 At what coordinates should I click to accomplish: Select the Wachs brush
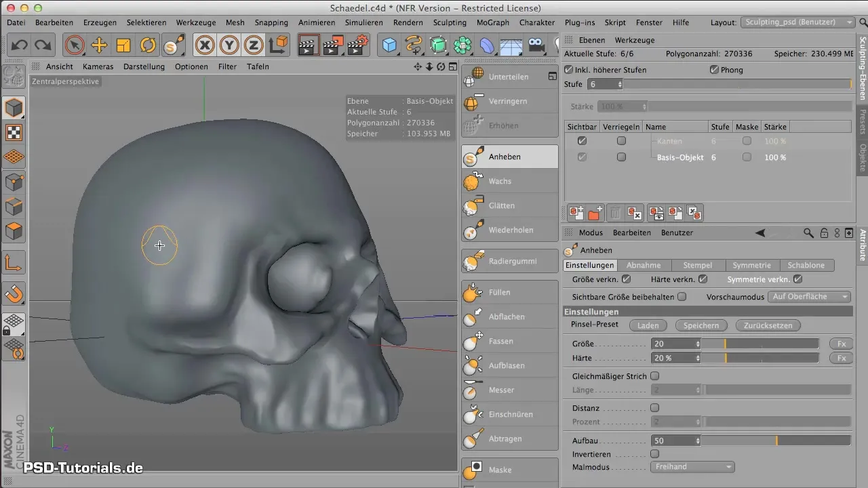[x=510, y=181]
